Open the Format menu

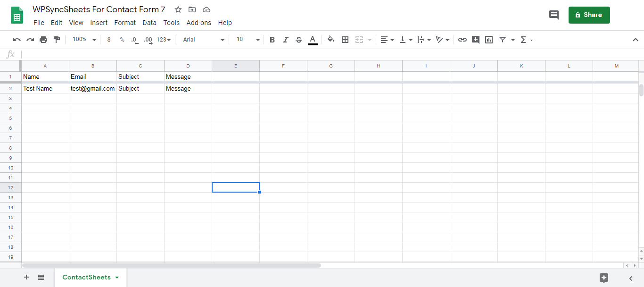[125, 23]
